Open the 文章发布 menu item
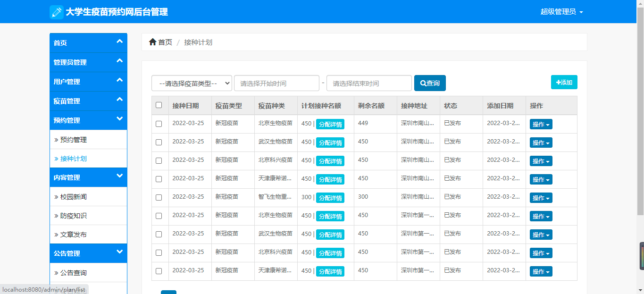The width and height of the screenshot is (644, 294). click(88, 235)
